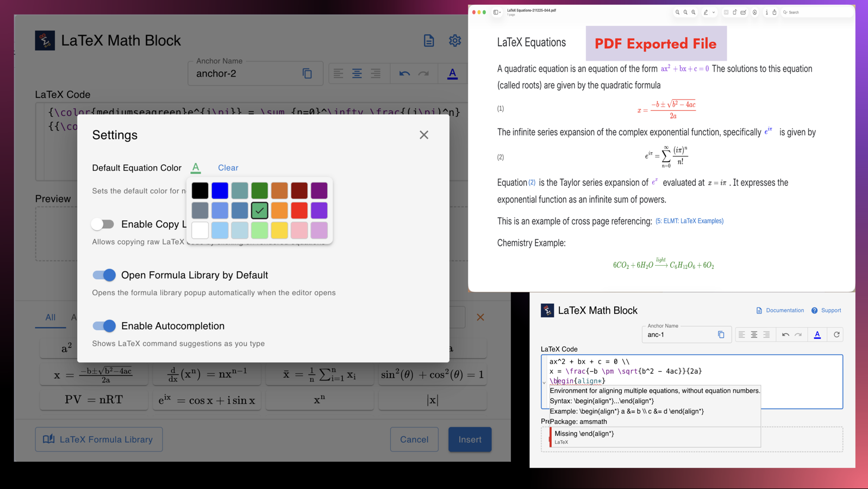This screenshot has width=868, height=489.
Task: Open Support link in small window
Action: click(x=826, y=310)
